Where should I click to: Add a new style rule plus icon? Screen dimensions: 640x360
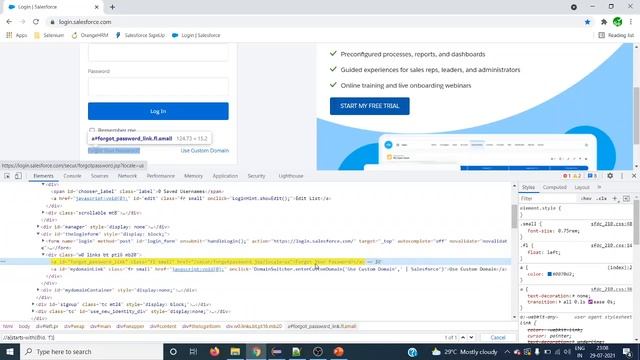(x=615, y=198)
